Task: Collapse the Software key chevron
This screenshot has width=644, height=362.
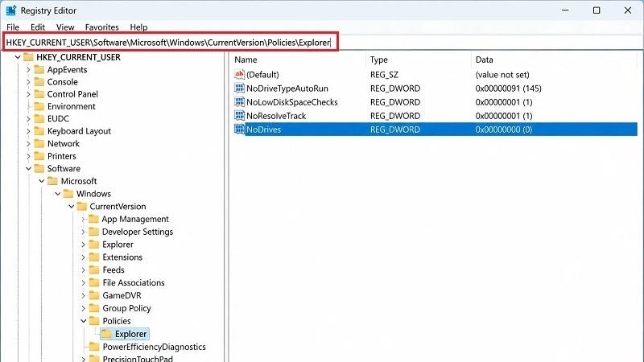Action: 28,168
